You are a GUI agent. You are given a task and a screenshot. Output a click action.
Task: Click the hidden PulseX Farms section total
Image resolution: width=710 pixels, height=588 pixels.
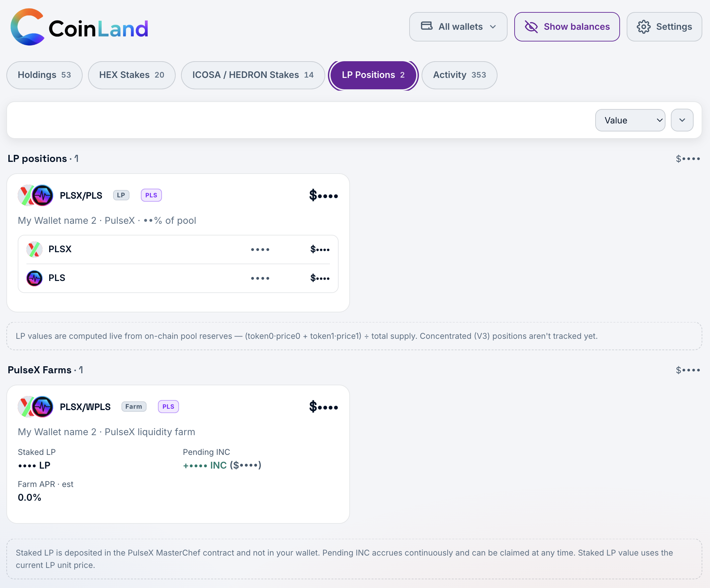click(688, 370)
